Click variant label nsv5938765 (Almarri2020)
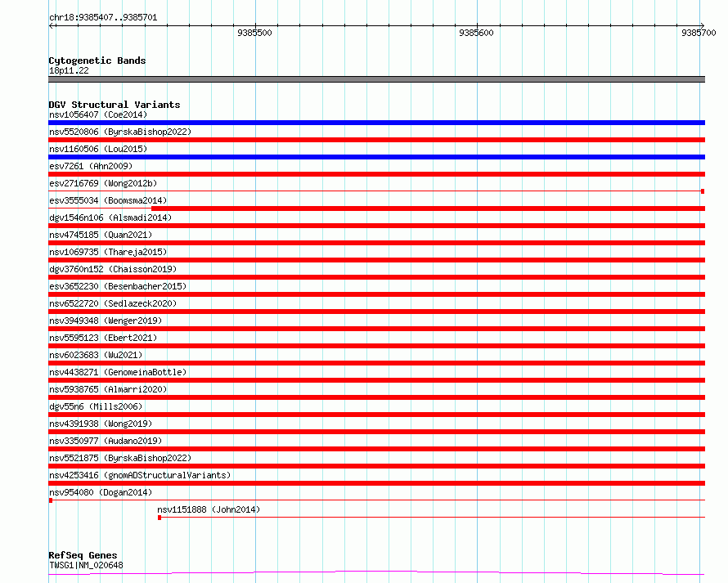Image resolution: width=728 pixels, height=583 pixels. pyautogui.click(x=108, y=389)
